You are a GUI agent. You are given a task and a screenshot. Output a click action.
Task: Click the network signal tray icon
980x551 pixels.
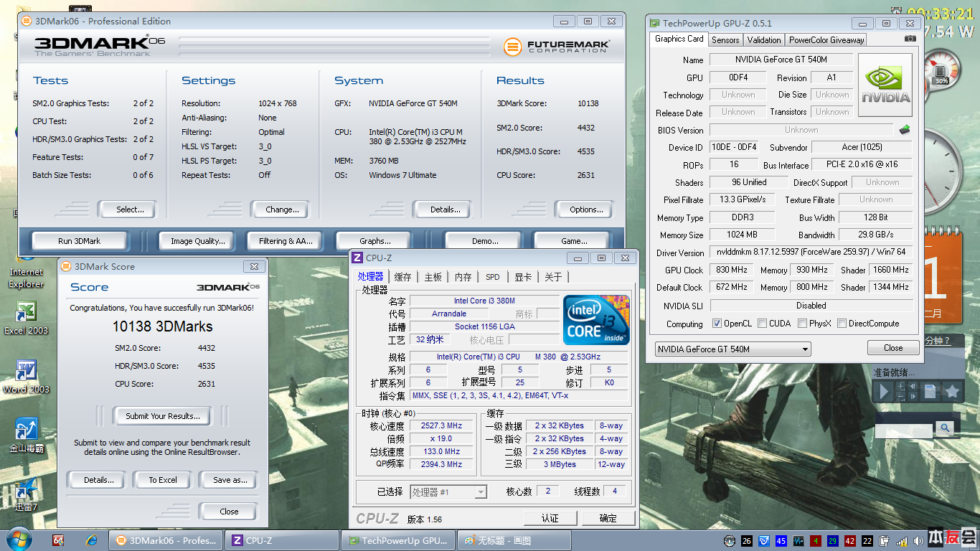[x=900, y=541]
